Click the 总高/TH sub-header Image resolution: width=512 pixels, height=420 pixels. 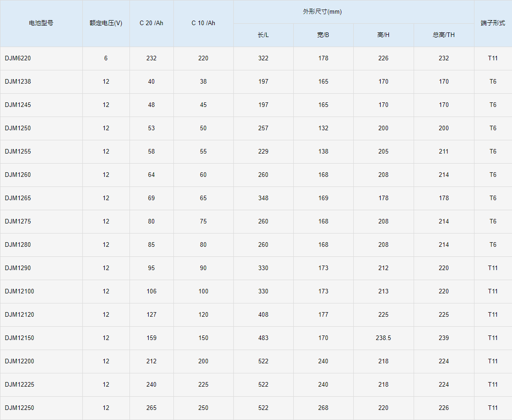(444, 35)
